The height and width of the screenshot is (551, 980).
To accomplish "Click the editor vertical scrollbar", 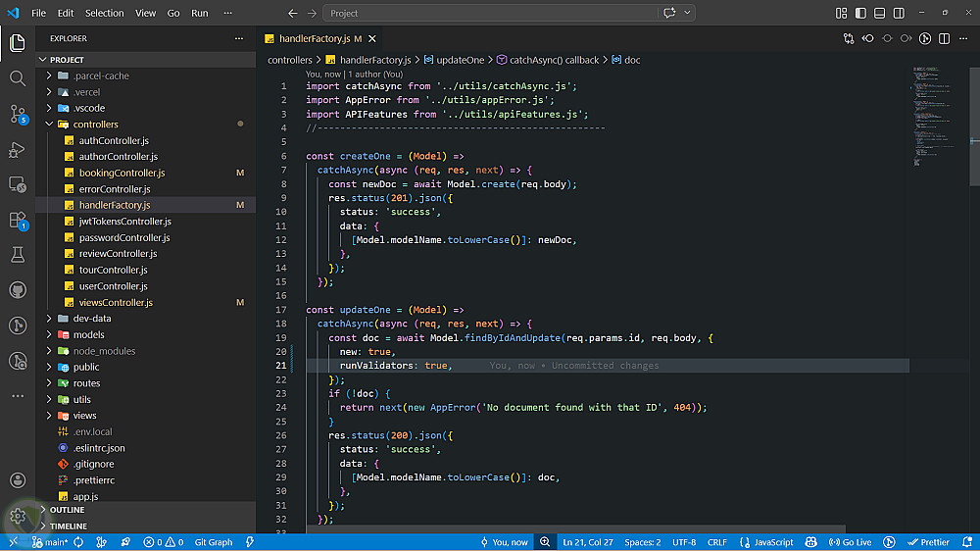I will pyautogui.click(x=974, y=127).
